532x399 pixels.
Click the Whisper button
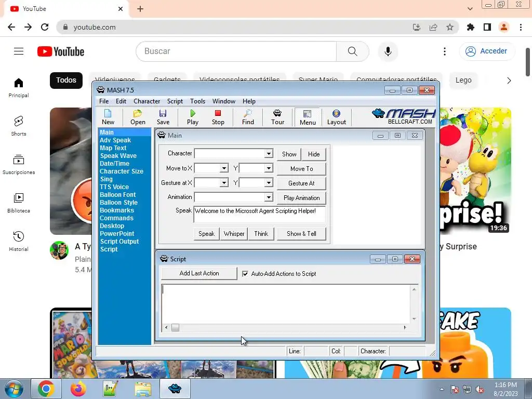[234, 234]
